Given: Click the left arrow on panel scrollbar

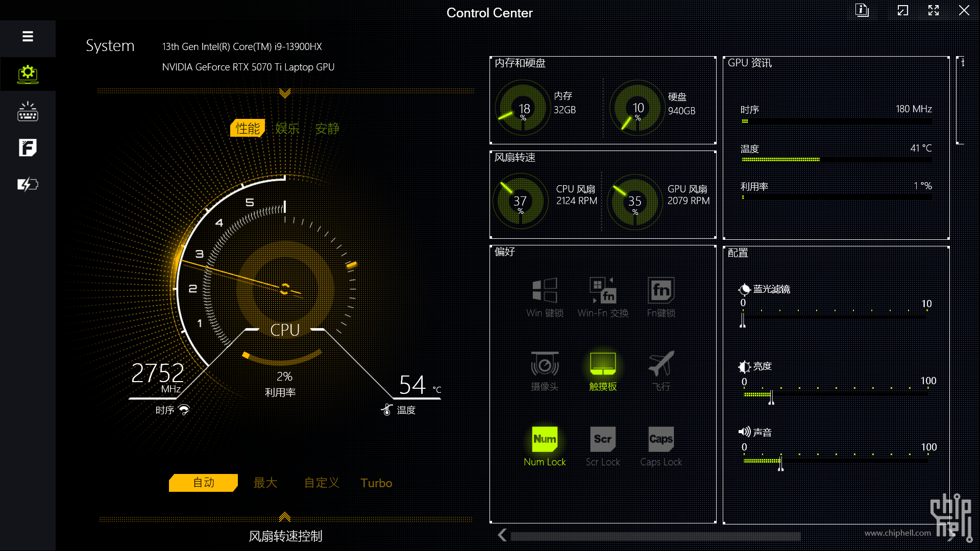Looking at the screenshot, I should tap(502, 535).
